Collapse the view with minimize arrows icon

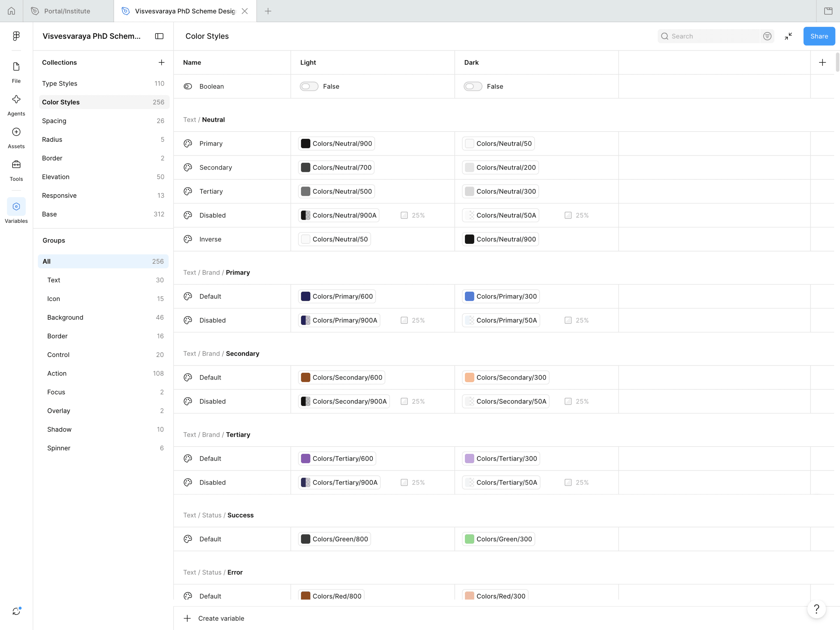[788, 36]
